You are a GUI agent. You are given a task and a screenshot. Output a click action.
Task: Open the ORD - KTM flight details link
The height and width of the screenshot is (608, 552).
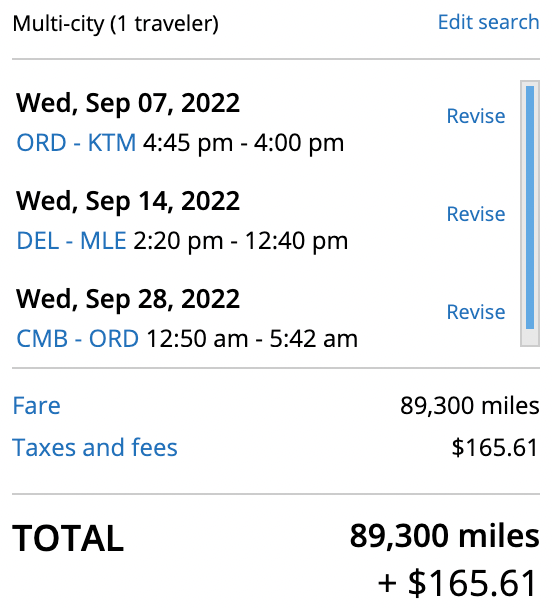point(76,143)
